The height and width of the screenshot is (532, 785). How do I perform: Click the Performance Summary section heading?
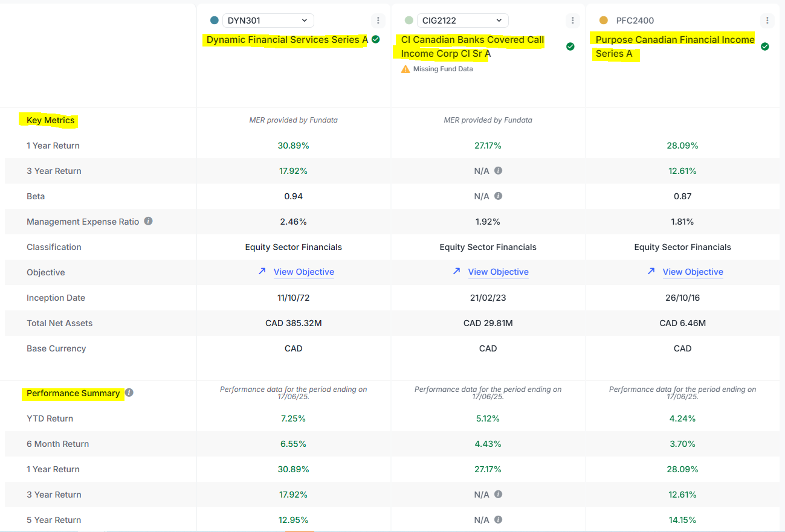coord(73,393)
